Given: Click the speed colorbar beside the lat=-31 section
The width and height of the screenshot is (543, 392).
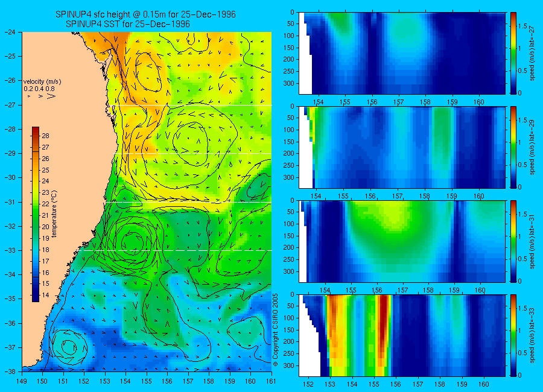Looking at the screenshot, I should pyautogui.click(x=513, y=241).
